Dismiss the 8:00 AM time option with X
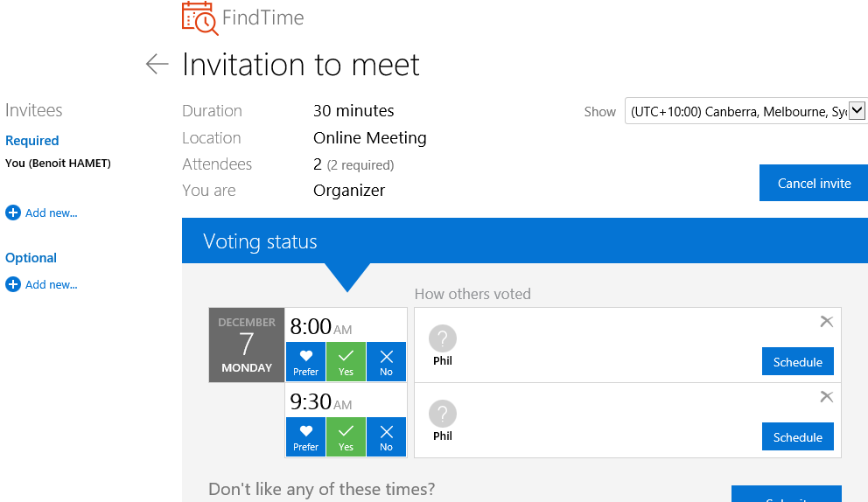Screen dimensions: 868x502 coord(826,322)
